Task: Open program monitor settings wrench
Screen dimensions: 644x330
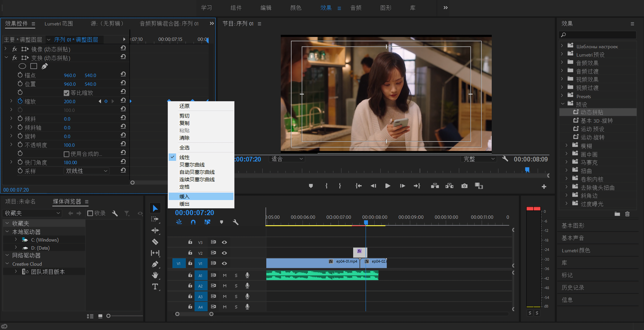Action: 505,159
